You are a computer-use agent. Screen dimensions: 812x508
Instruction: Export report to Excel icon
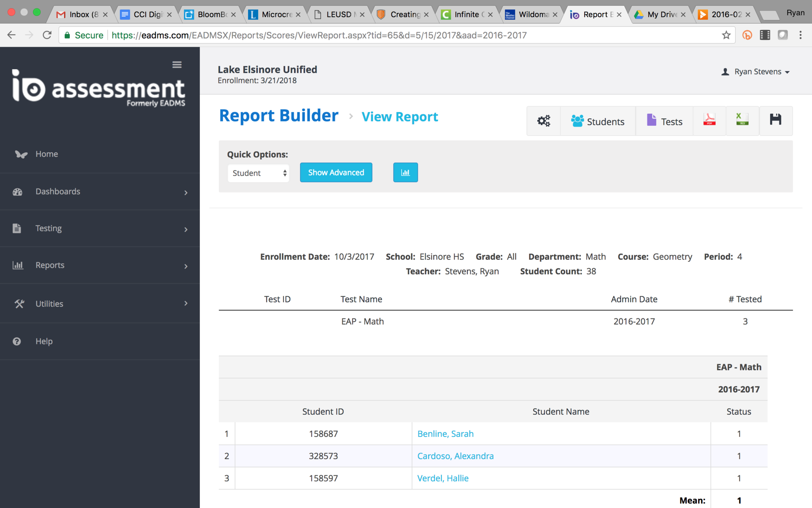click(x=742, y=120)
